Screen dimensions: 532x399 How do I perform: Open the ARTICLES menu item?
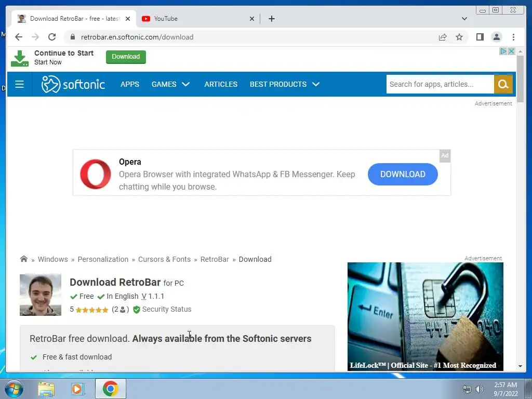[221, 84]
